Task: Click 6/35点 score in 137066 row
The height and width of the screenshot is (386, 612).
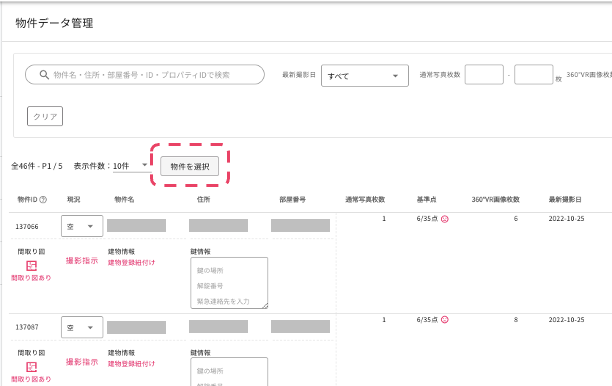Action: (x=427, y=219)
